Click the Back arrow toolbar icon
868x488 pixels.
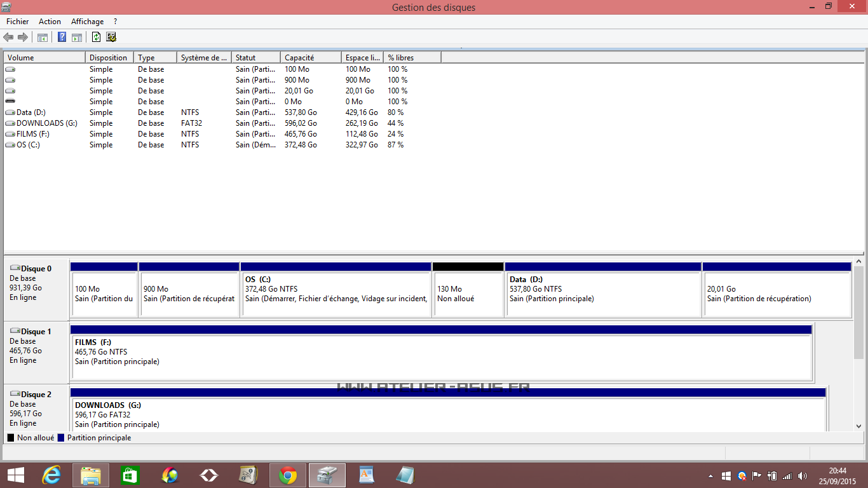click(x=8, y=37)
